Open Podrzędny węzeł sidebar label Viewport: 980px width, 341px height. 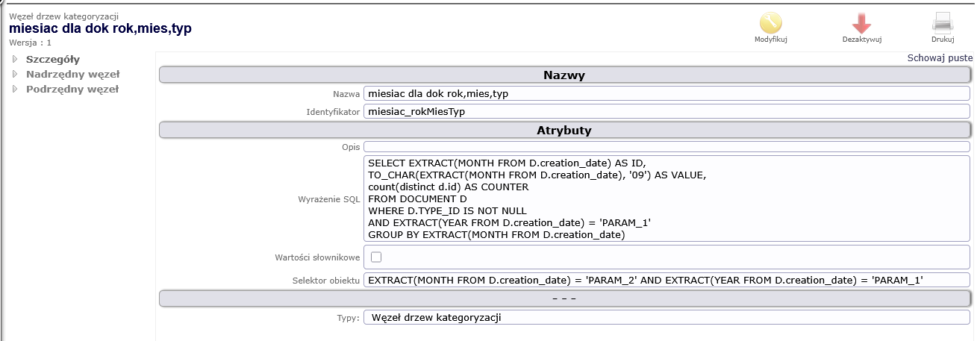(72, 89)
